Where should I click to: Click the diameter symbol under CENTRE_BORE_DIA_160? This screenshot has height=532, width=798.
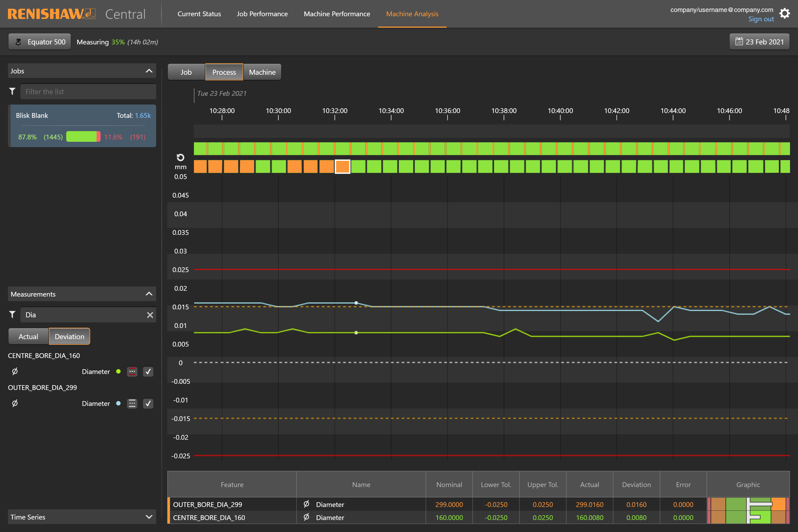(15, 372)
